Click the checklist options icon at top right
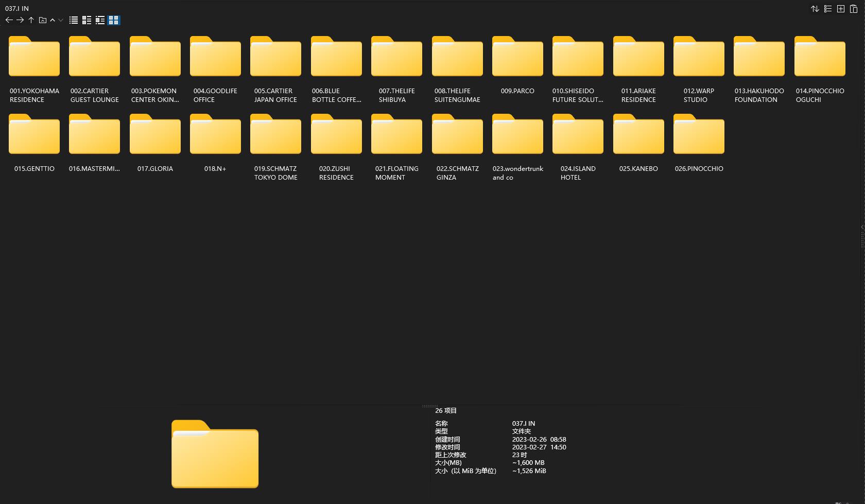The image size is (865, 504). pyautogui.click(x=828, y=9)
